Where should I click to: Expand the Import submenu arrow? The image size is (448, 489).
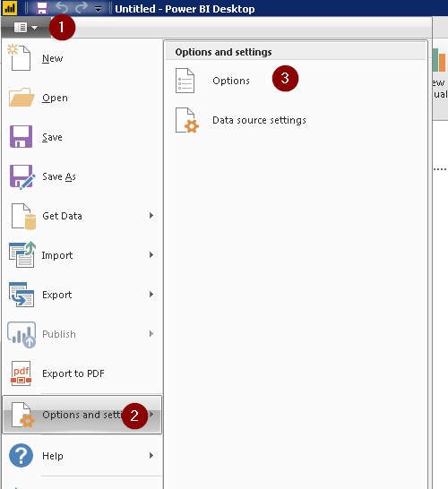coord(151,254)
